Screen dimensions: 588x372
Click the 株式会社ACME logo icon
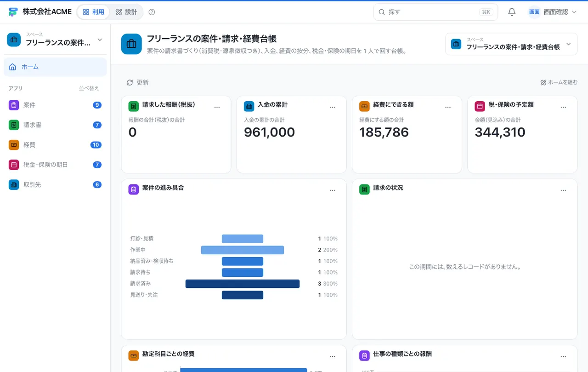pyautogui.click(x=13, y=12)
